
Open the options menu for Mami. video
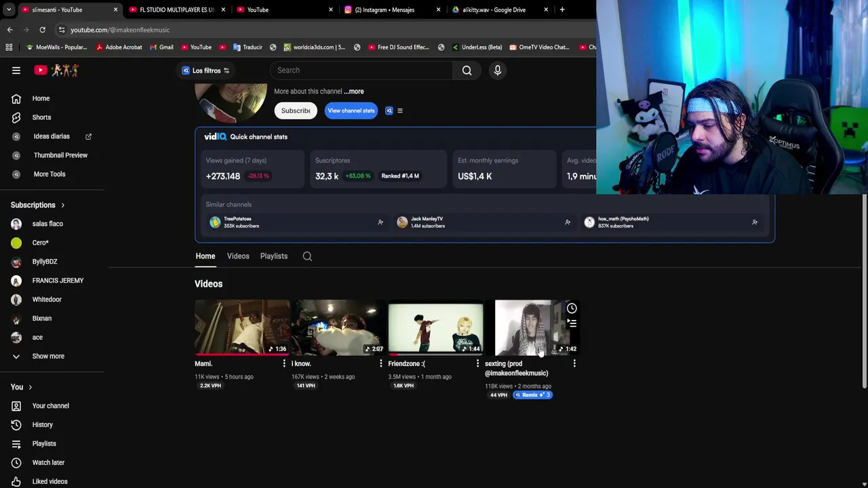pyautogui.click(x=284, y=364)
